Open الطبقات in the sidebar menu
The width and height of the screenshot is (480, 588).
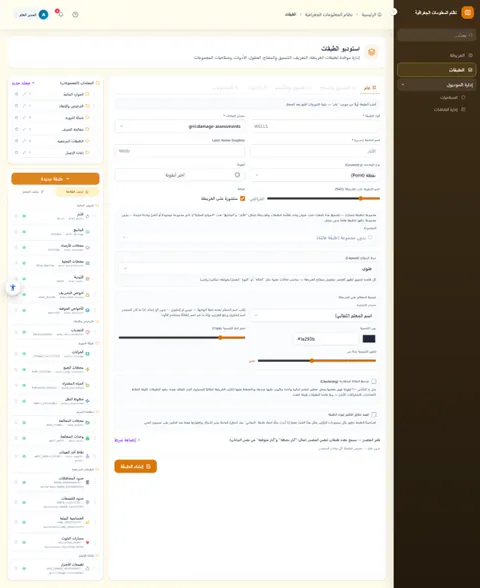point(437,70)
